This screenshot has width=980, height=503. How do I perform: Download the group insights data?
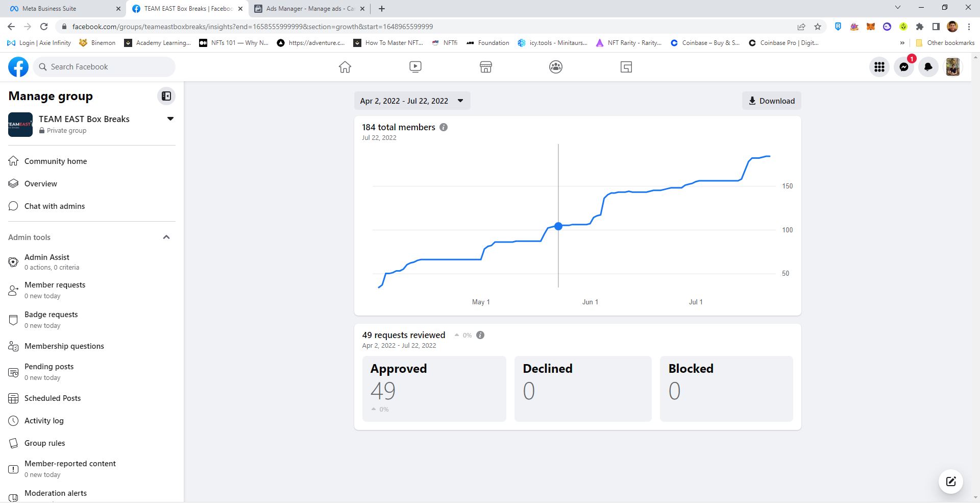point(771,101)
